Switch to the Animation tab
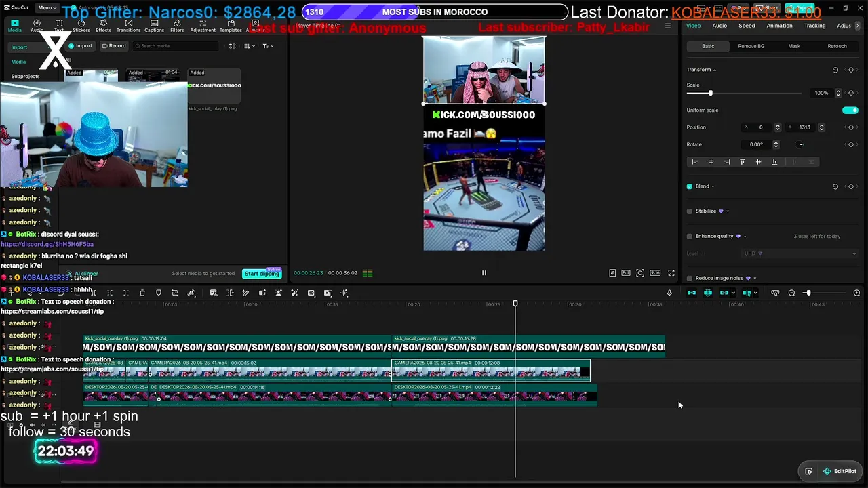Viewport: 868px width, 488px height. [x=779, y=26]
